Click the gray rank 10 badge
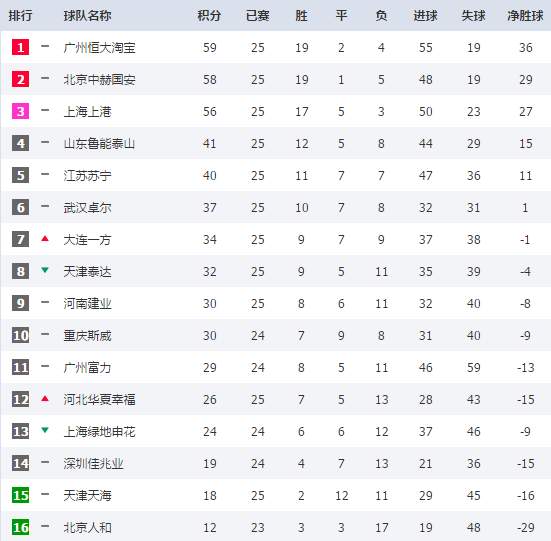551x541 pixels. [x=20, y=335]
